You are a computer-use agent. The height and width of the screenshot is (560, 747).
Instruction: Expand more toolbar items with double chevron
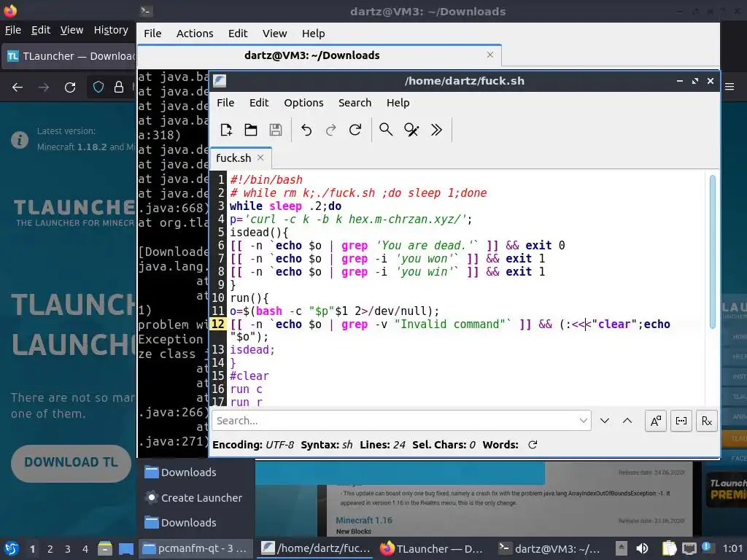coord(436,130)
